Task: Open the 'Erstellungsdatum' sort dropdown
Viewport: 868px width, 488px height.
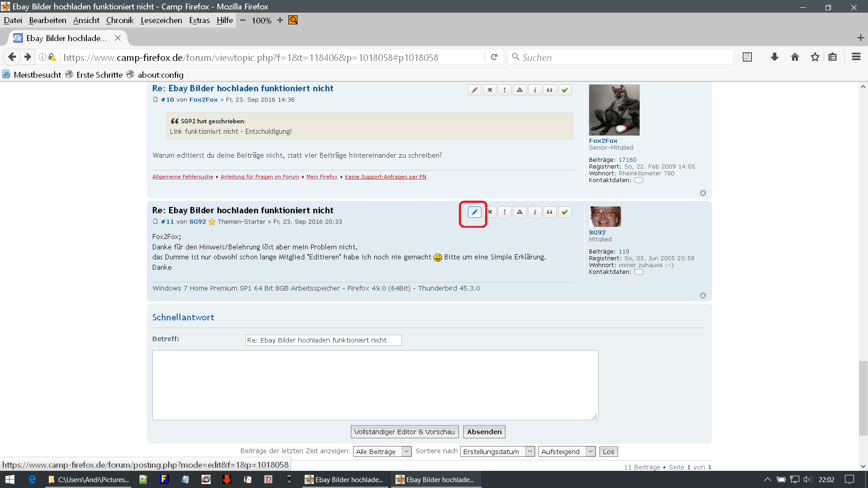Action: click(x=498, y=451)
